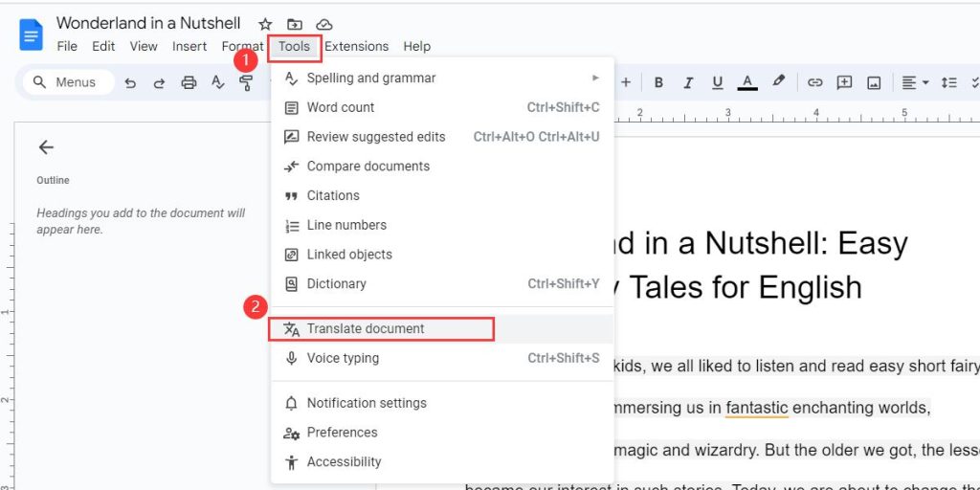Click the Redo arrow in toolbar
The image size is (980, 490).
click(160, 82)
